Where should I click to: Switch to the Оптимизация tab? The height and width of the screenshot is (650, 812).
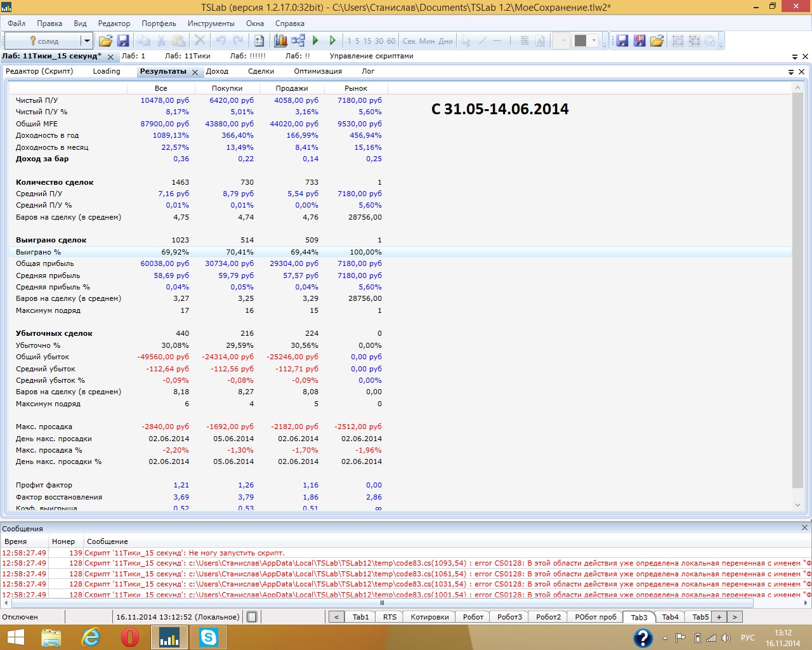pos(318,71)
